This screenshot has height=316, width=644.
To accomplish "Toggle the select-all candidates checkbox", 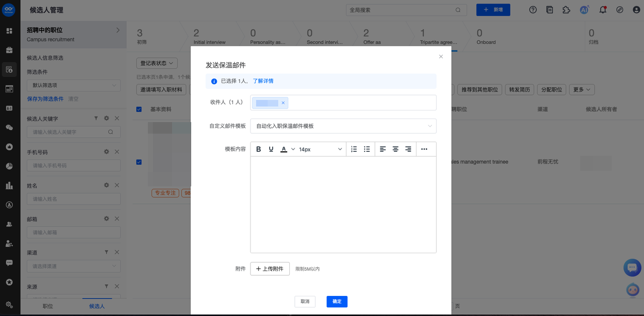I will coord(139,110).
